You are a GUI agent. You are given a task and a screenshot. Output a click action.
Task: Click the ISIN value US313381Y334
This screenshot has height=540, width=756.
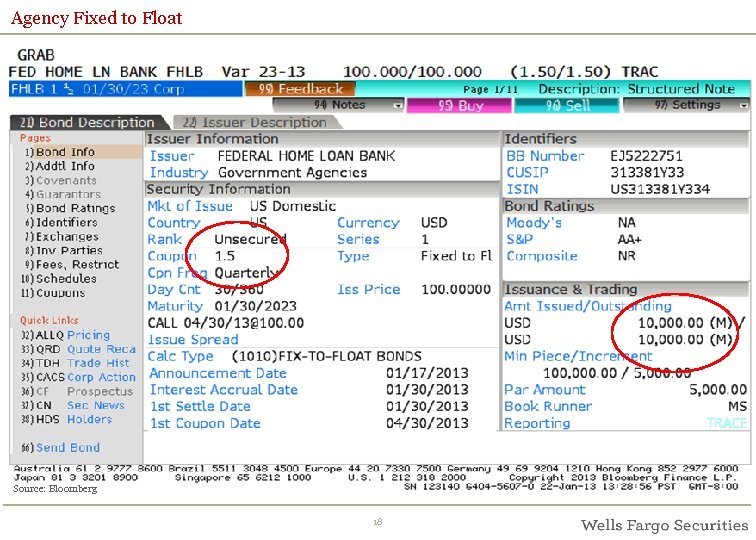click(x=660, y=189)
